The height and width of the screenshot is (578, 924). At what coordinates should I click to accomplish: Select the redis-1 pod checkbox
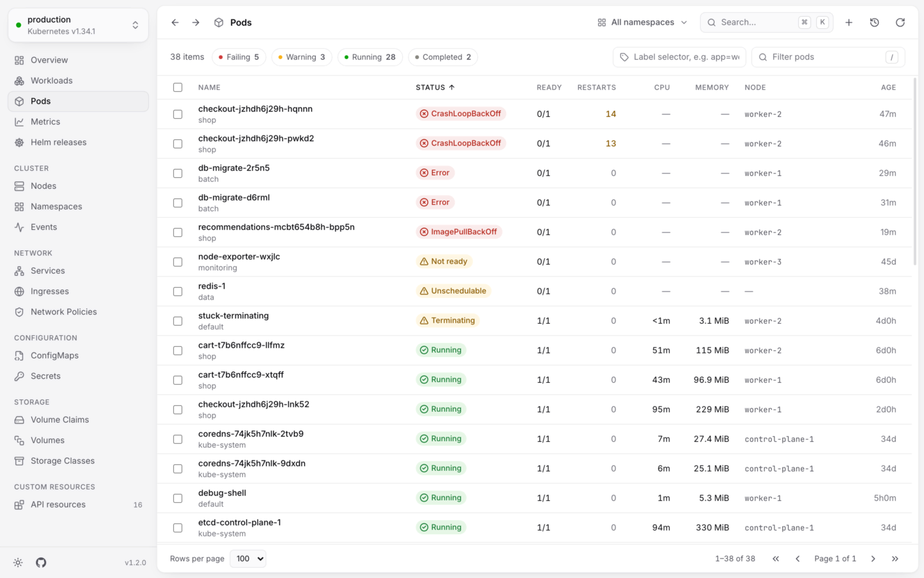178,292
